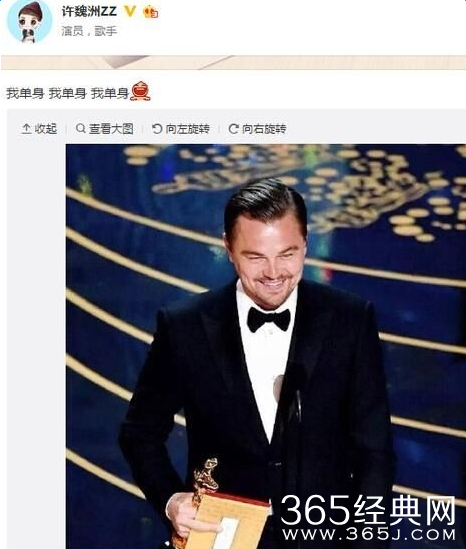Open the 许魏洲ZZ profile name link
The width and height of the screenshot is (466, 549).
click(89, 12)
